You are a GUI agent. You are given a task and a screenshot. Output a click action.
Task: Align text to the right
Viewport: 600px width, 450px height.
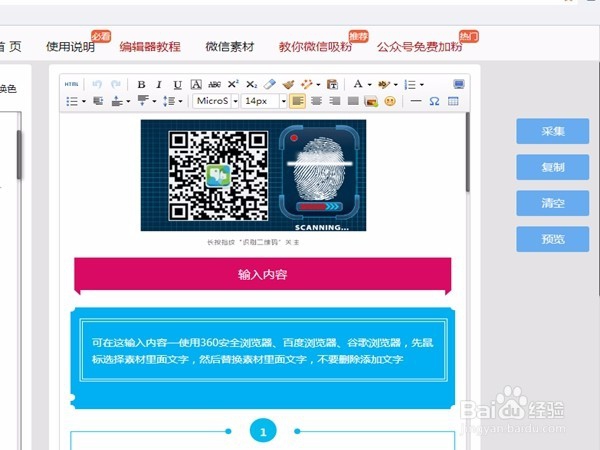coord(334,101)
